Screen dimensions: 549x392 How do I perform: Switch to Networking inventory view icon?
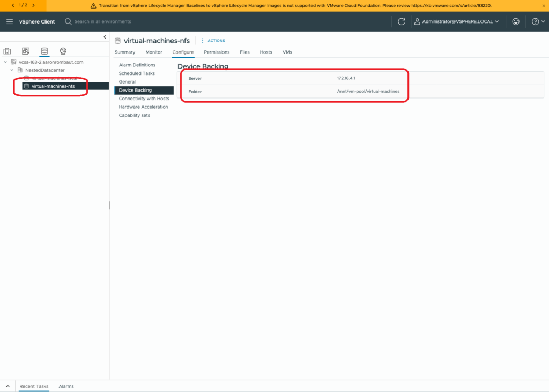coord(63,51)
